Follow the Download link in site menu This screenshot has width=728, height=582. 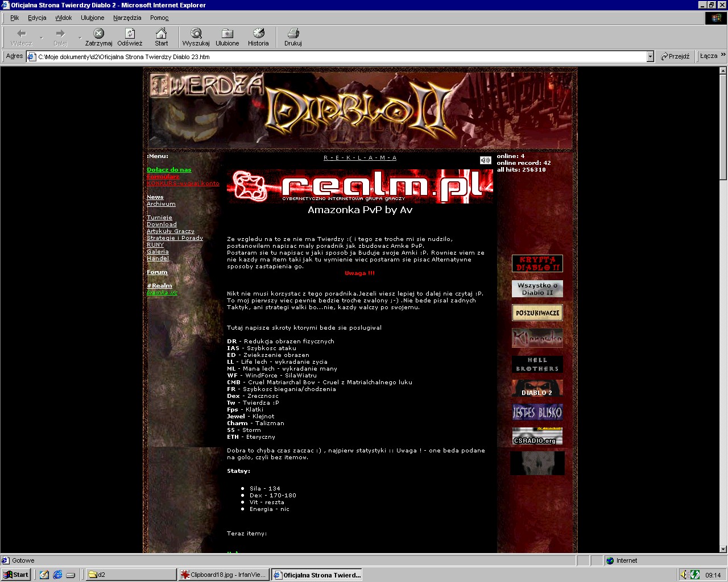[x=162, y=225]
